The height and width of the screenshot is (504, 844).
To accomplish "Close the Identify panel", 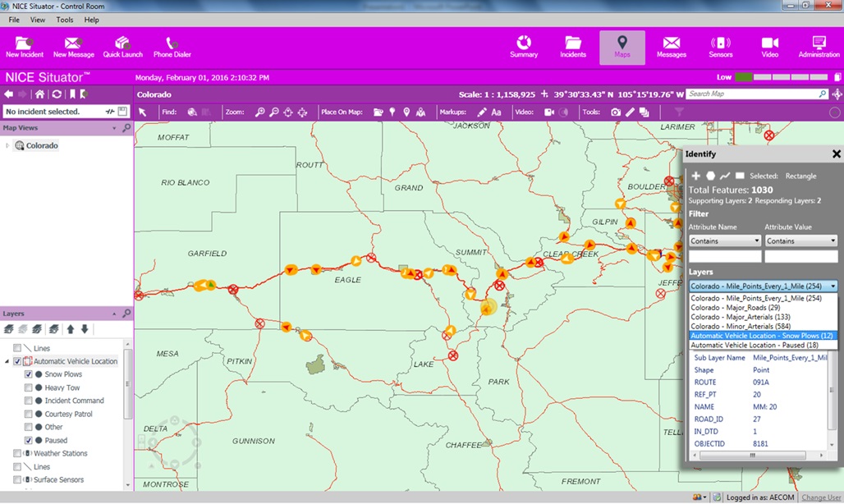I will [x=837, y=153].
